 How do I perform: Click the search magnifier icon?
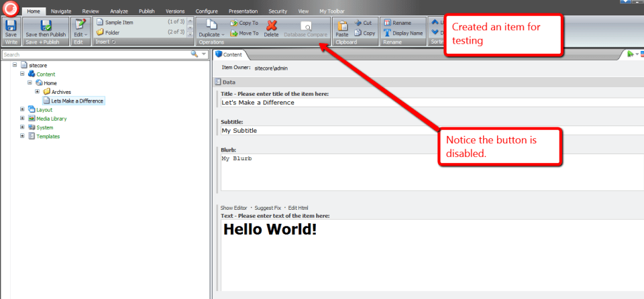click(195, 54)
